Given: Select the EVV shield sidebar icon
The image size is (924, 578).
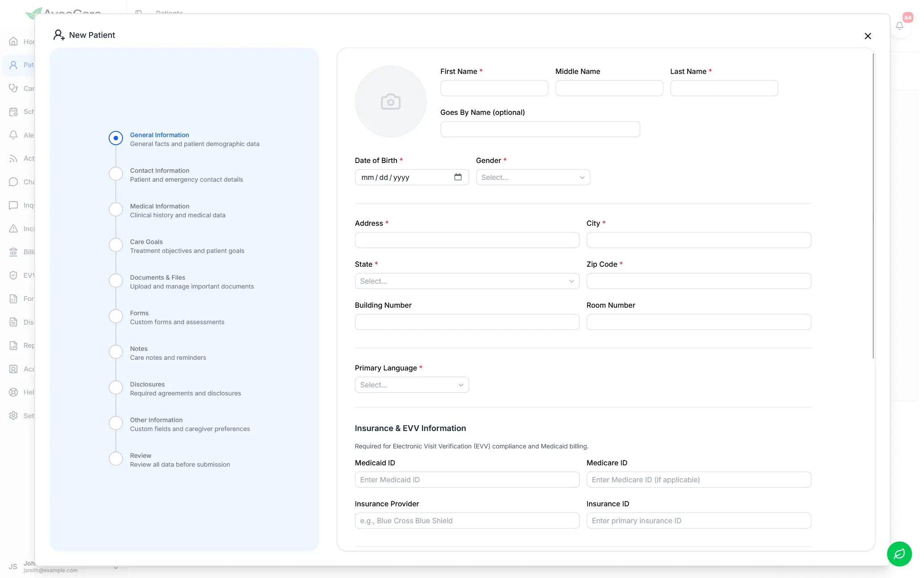Looking at the screenshot, I should 13,275.
